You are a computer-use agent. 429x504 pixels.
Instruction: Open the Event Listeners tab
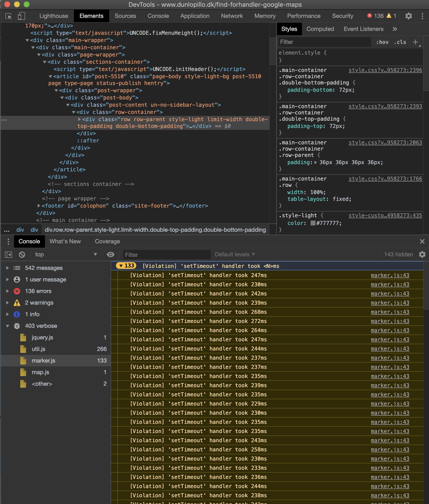tap(363, 29)
